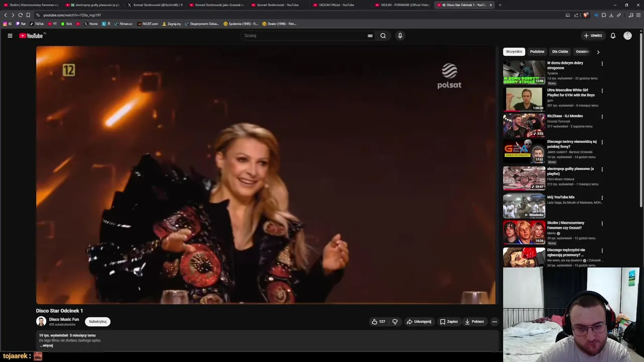Open the Disco Music Fun channel avatar
The width and height of the screenshot is (644, 362).
click(x=41, y=321)
